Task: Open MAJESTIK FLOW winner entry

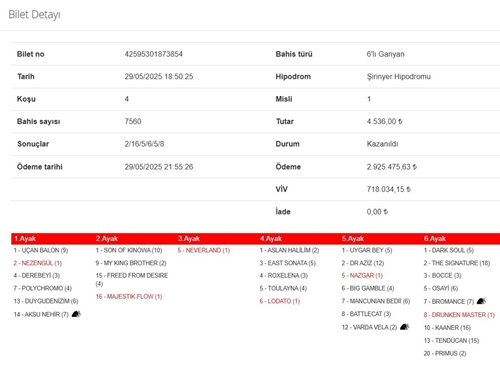Action: point(129,296)
